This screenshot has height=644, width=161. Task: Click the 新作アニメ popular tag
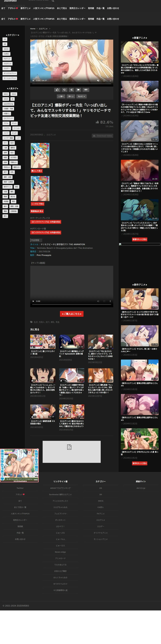click(x=8, y=187)
